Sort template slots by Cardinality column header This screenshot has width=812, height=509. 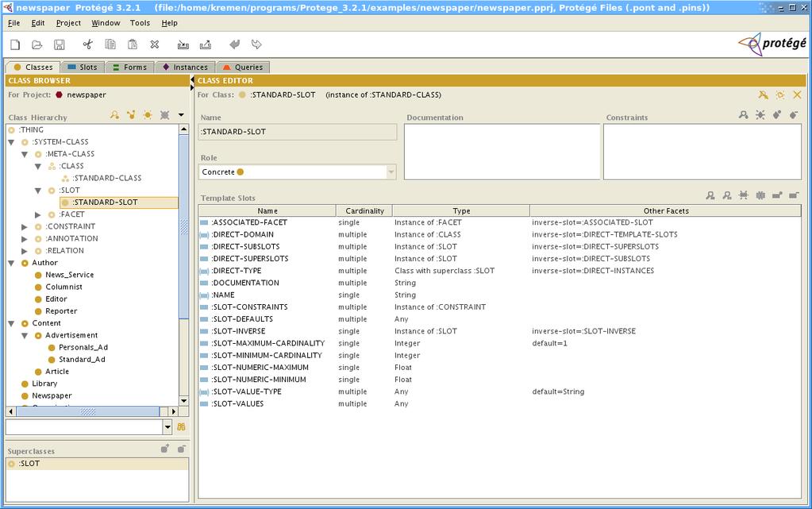pos(364,211)
